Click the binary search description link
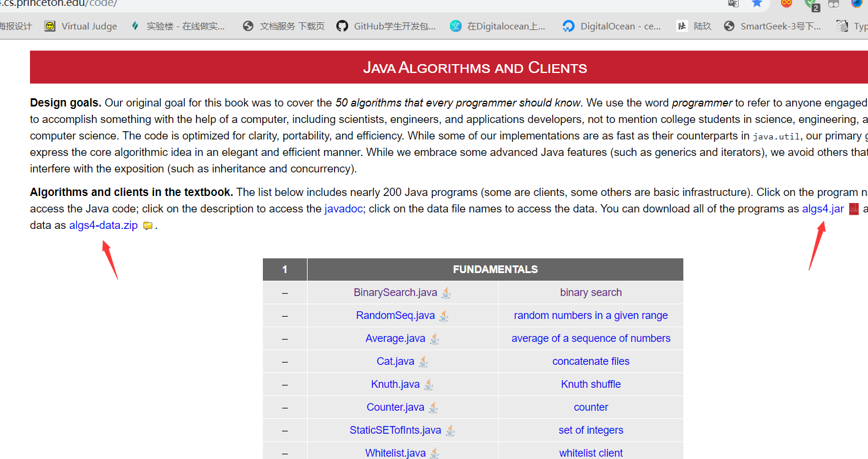 click(590, 292)
